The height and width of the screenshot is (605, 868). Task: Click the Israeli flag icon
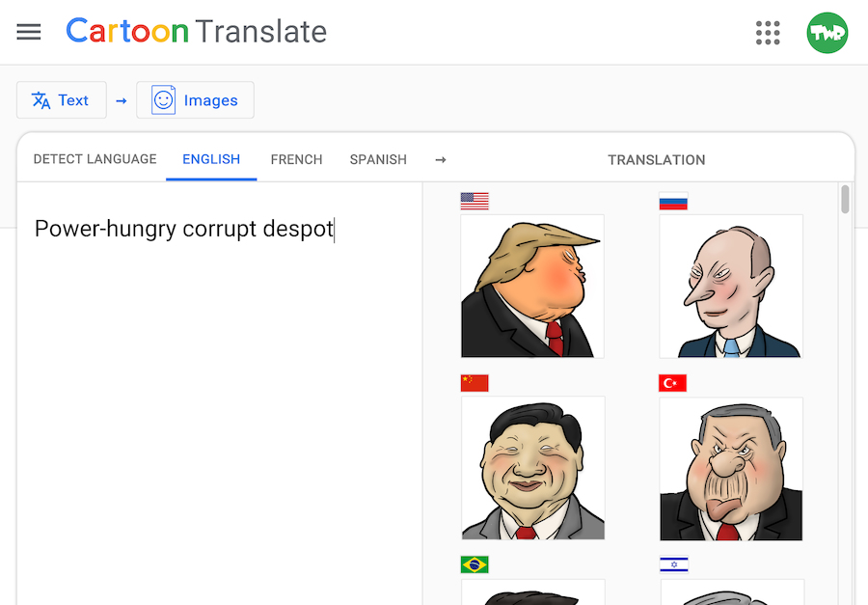[x=674, y=564]
